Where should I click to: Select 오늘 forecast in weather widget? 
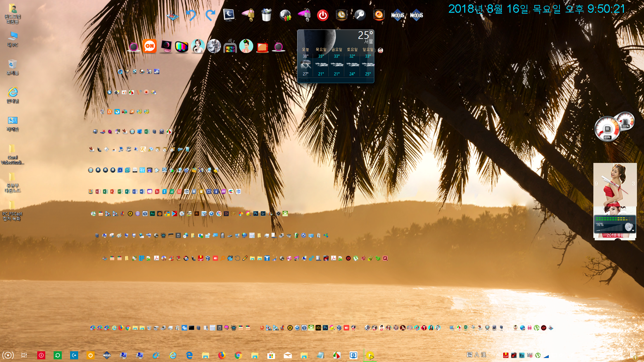coord(306,62)
